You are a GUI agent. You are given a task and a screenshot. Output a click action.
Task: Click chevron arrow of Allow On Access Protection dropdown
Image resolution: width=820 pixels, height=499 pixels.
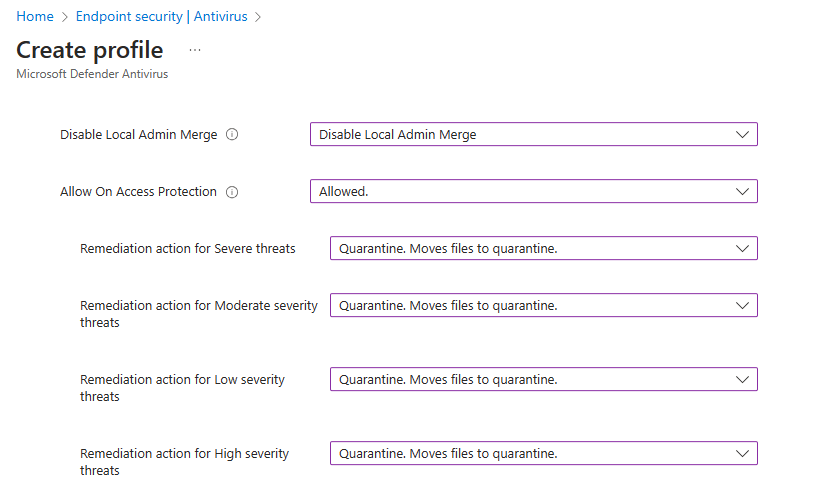tap(741, 192)
